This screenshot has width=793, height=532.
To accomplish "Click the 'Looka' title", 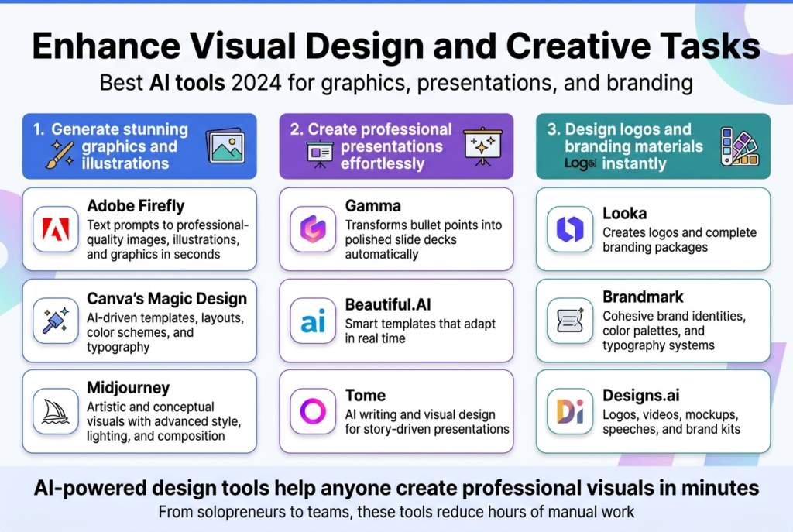I will click(625, 214).
